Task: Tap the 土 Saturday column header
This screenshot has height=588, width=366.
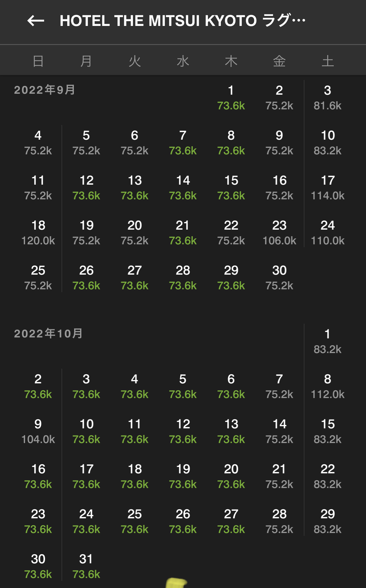Action: coord(328,61)
